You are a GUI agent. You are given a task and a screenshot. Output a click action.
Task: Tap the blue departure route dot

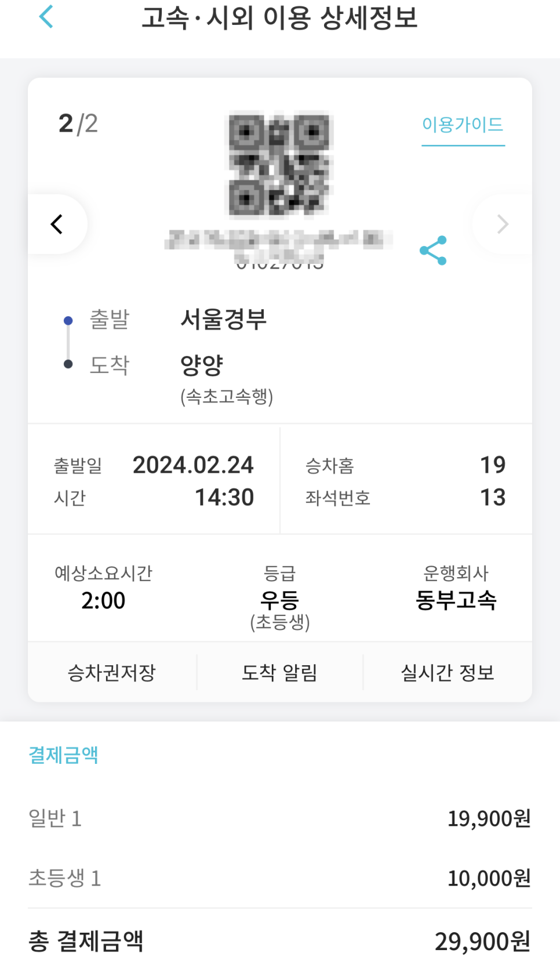point(68,321)
